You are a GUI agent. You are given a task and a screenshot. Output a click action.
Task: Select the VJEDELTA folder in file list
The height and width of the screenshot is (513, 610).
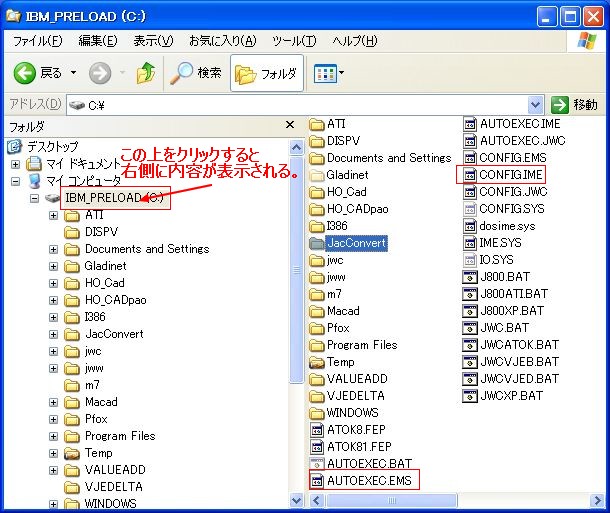pos(356,396)
